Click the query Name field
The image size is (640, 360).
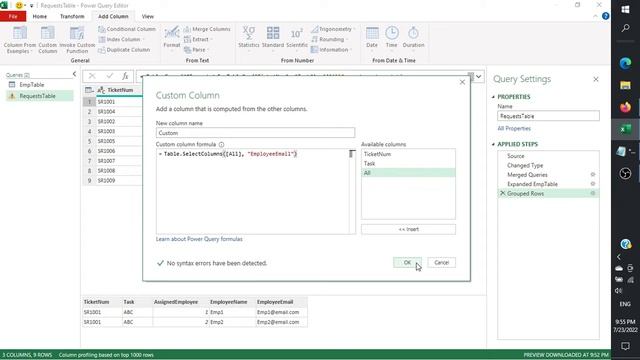[x=548, y=116]
